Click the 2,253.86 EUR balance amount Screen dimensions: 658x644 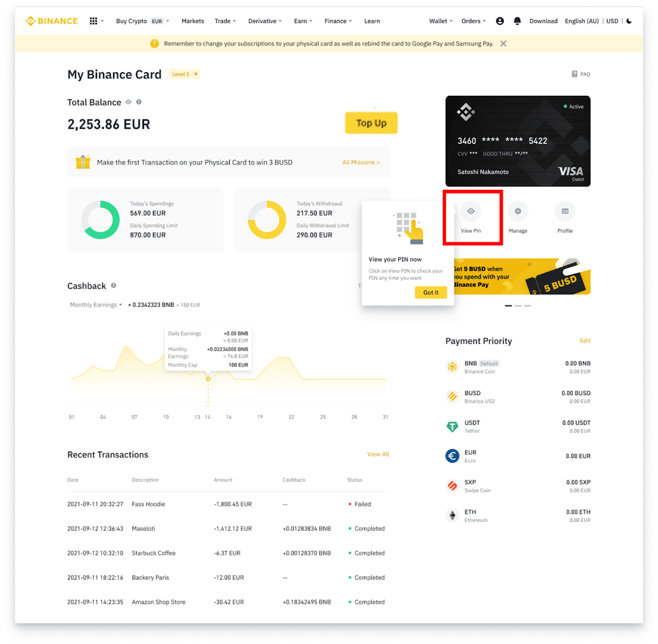109,124
